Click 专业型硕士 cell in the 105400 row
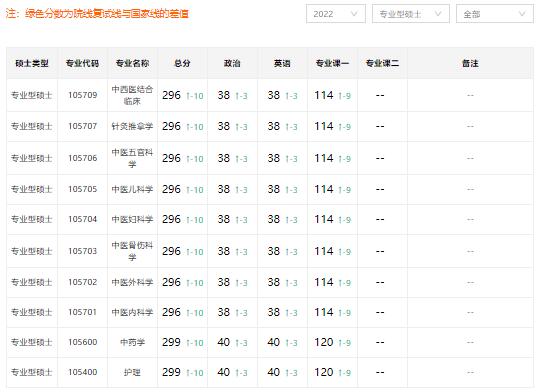This screenshot has height=392, width=540. click(x=32, y=372)
